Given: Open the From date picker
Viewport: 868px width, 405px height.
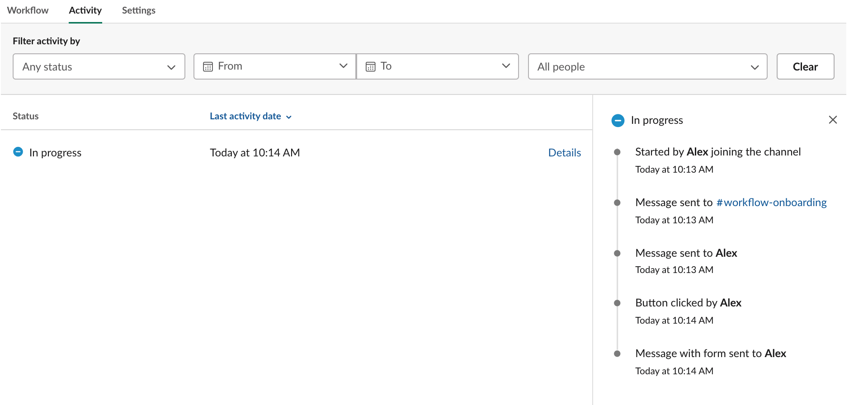Looking at the screenshot, I should click(275, 66).
